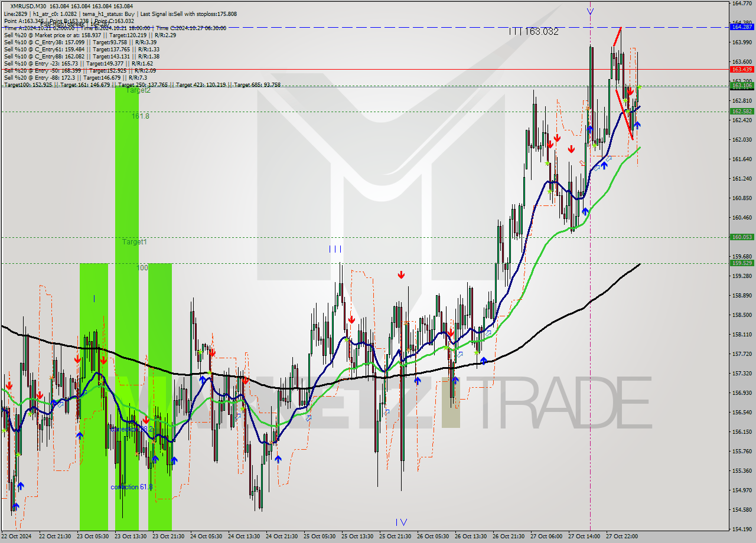Viewport: 756px width, 543px height.
Task: Click the red 163.439 price tag
Action: coord(742,69)
